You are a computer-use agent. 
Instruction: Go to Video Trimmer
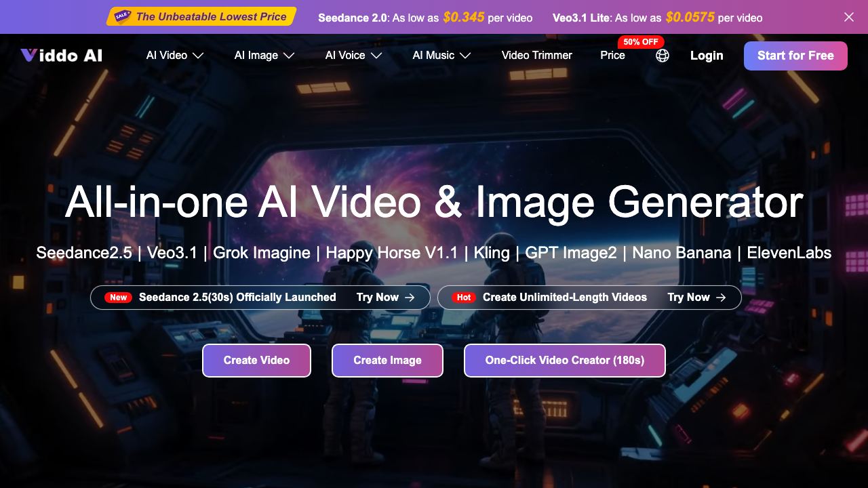point(537,56)
